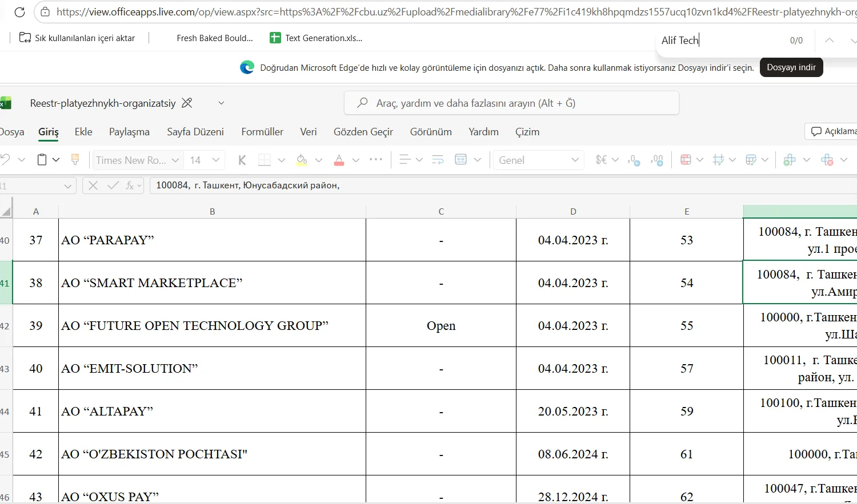Screen dimensions: 857x504
Task: Click the fill color bucket icon
Action: coord(302,160)
